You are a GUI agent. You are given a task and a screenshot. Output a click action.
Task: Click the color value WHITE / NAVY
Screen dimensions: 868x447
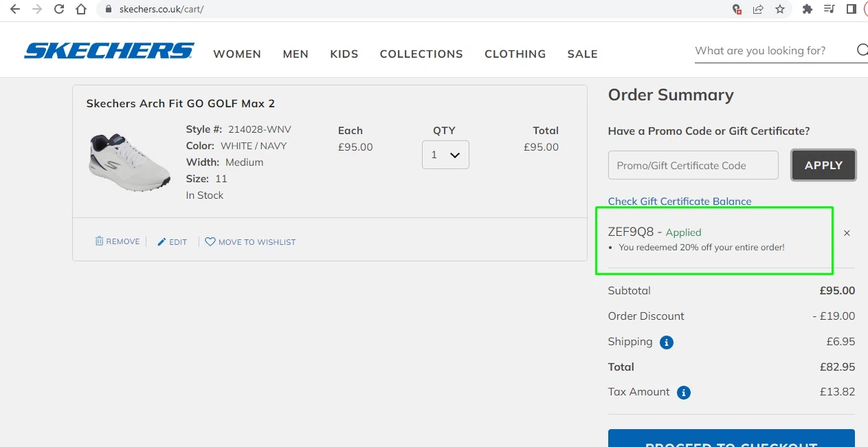[254, 146]
